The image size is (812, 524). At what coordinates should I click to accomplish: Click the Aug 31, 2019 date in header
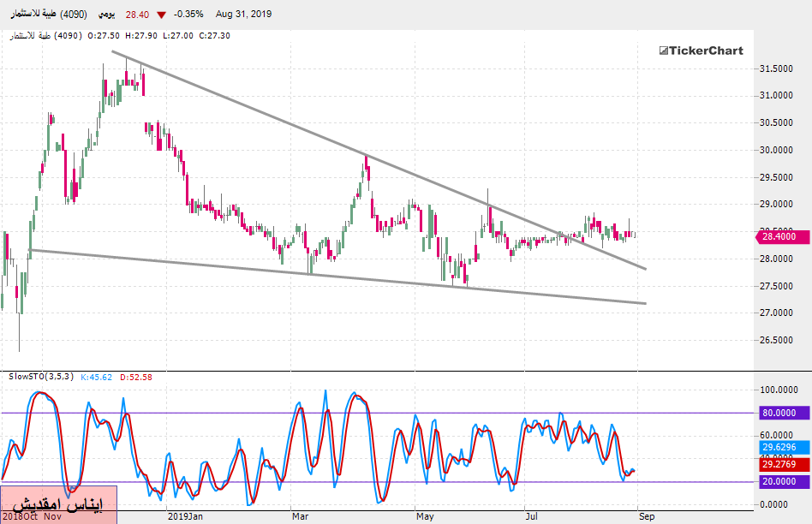(x=244, y=15)
